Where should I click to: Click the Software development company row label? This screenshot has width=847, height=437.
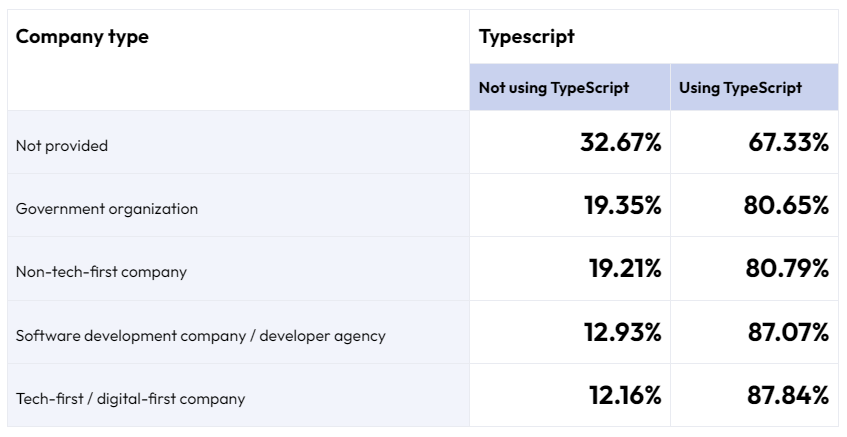200,335
